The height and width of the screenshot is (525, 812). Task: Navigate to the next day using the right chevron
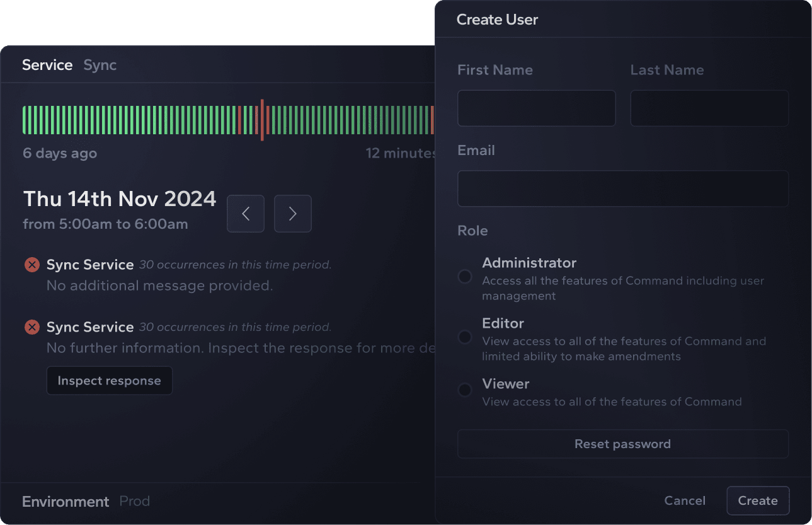click(292, 214)
